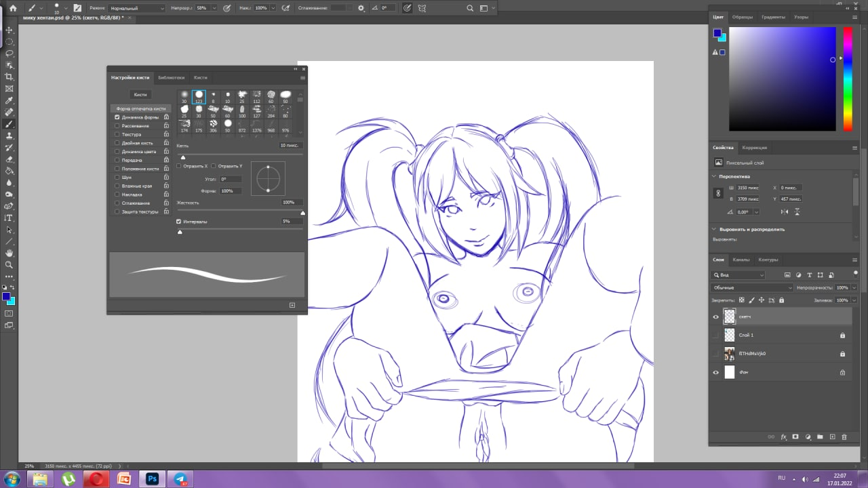Click the hue slider in Color panel
Image resolution: width=868 pixels, height=488 pixels.
click(x=848, y=79)
